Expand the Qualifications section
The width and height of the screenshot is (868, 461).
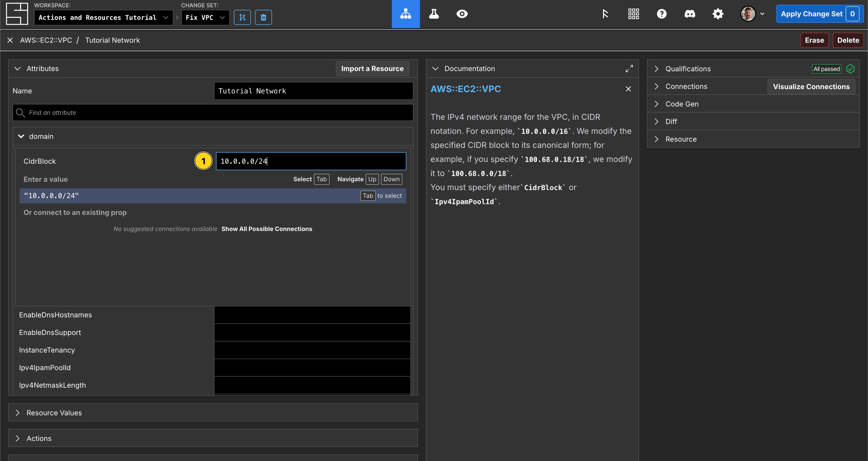point(656,69)
